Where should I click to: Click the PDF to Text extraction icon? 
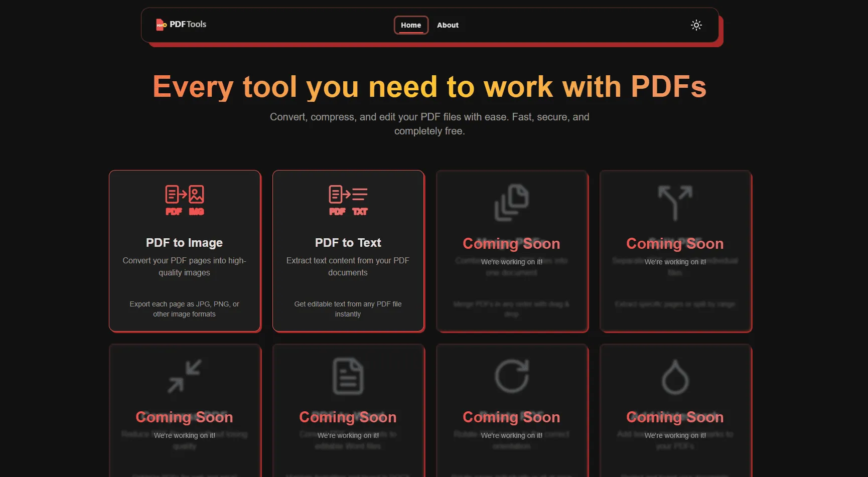(x=348, y=200)
